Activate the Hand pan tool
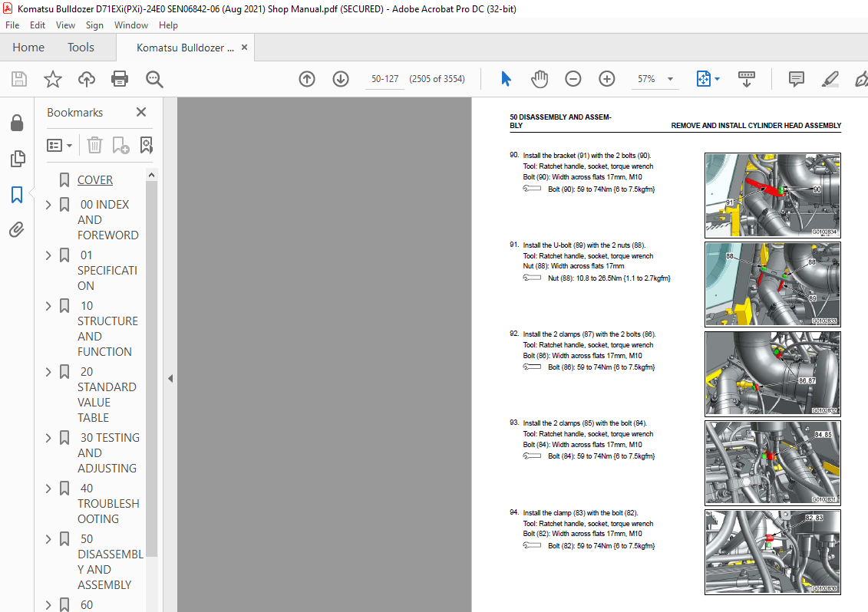This screenshot has width=868, height=612. [x=540, y=79]
